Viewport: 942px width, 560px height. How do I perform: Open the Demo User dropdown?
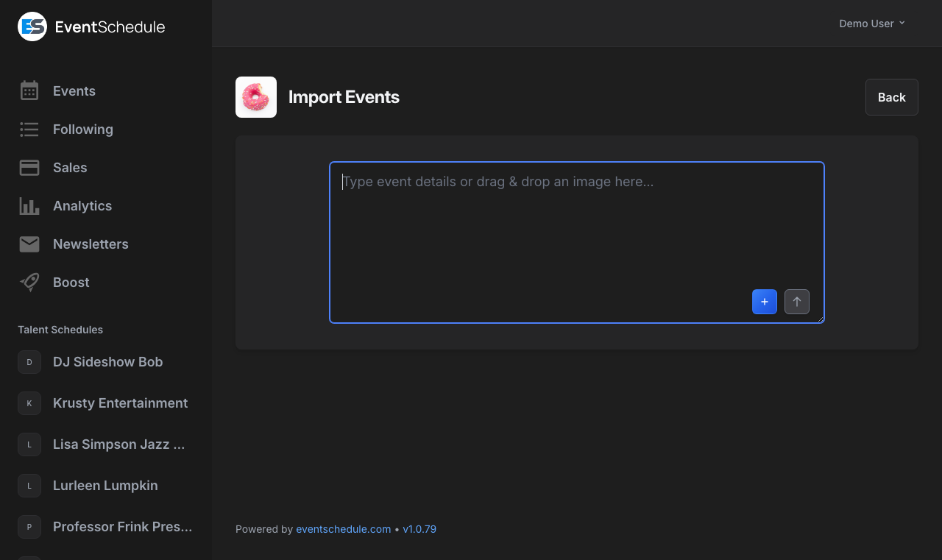pyautogui.click(x=871, y=23)
